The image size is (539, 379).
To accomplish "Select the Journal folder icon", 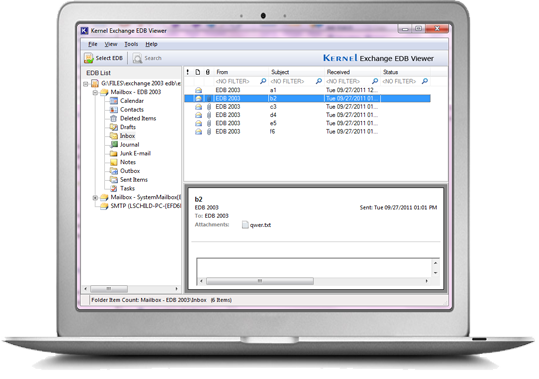I will 114,145.
